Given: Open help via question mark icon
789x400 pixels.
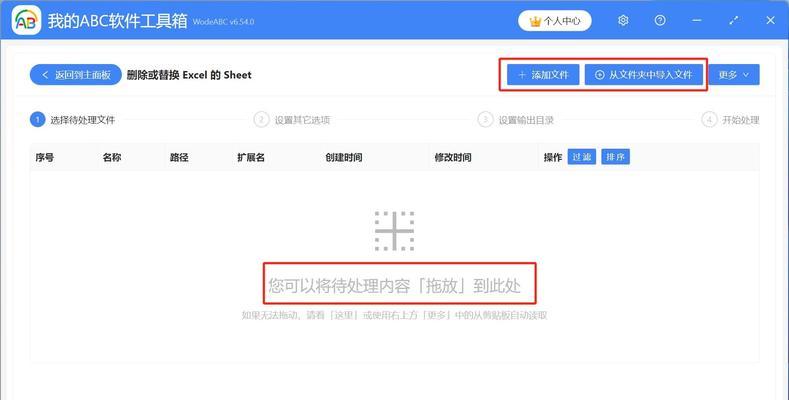Looking at the screenshot, I should [x=660, y=20].
